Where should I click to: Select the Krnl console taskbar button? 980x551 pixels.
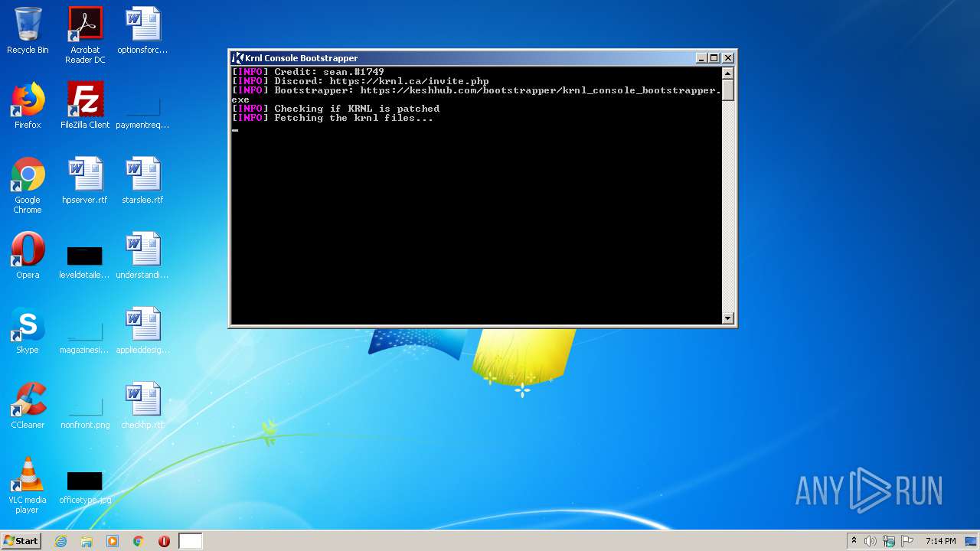point(191,541)
